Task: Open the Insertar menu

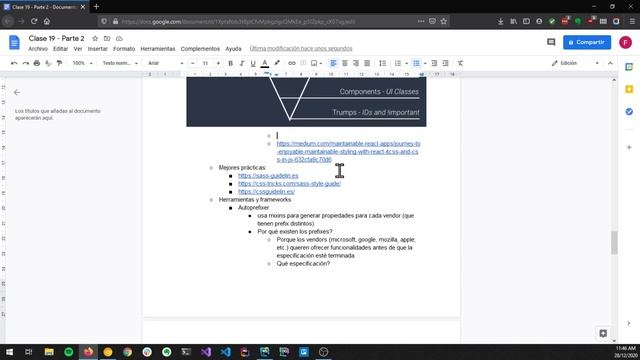Action: point(98,49)
